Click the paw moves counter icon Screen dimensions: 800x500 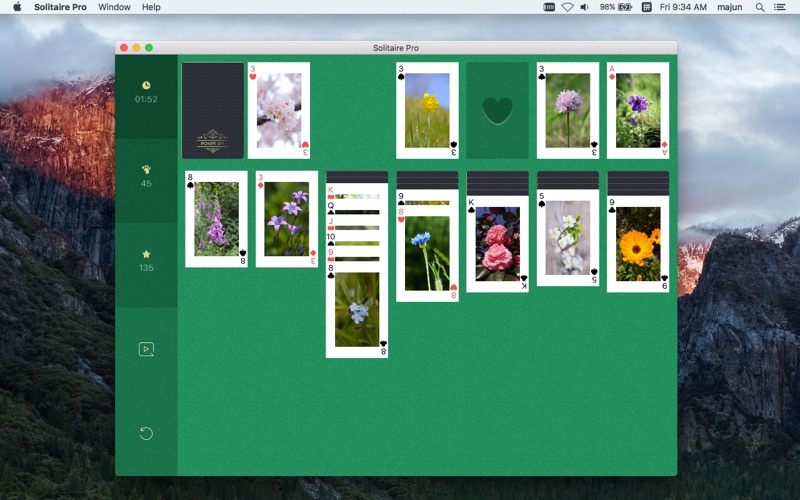click(146, 169)
